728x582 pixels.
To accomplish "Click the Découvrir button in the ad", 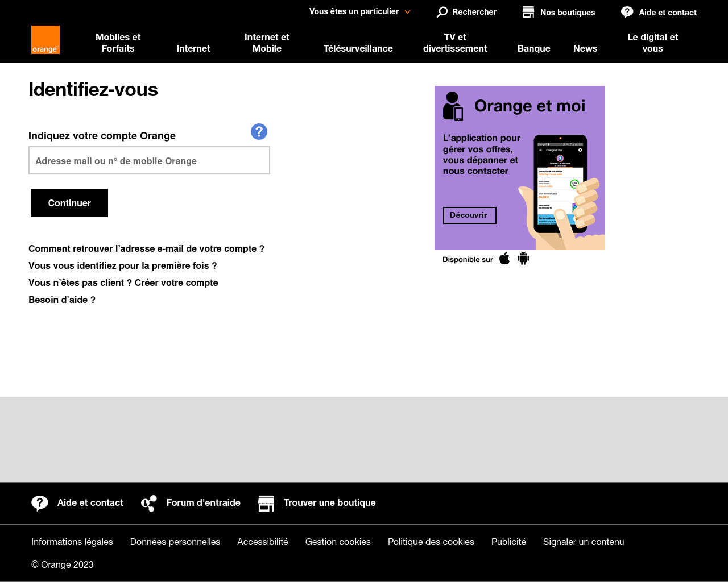I will [469, 215].
